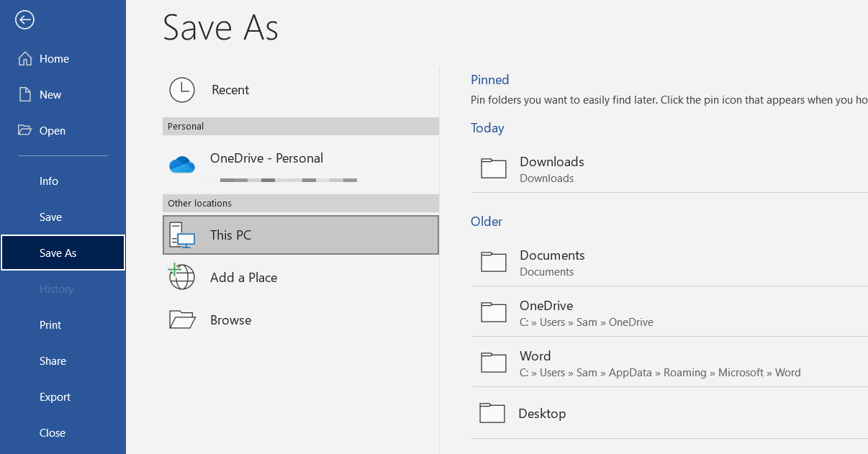Click the Recent clock icon
This screenshot has width=868, height=454.
[x=182, y=90]
